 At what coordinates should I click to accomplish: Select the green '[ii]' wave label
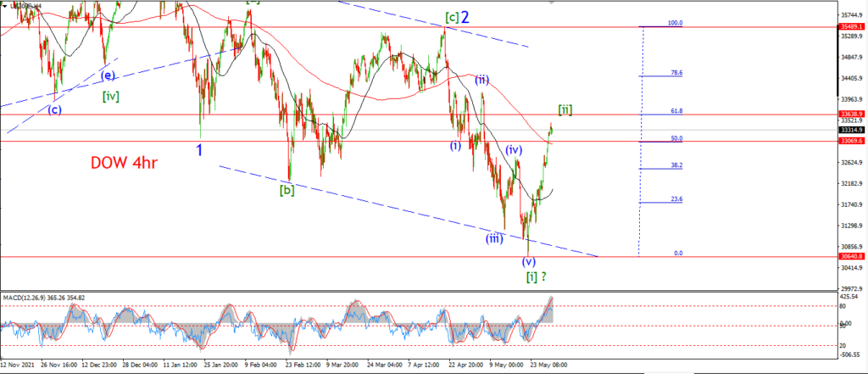point(565,109)
